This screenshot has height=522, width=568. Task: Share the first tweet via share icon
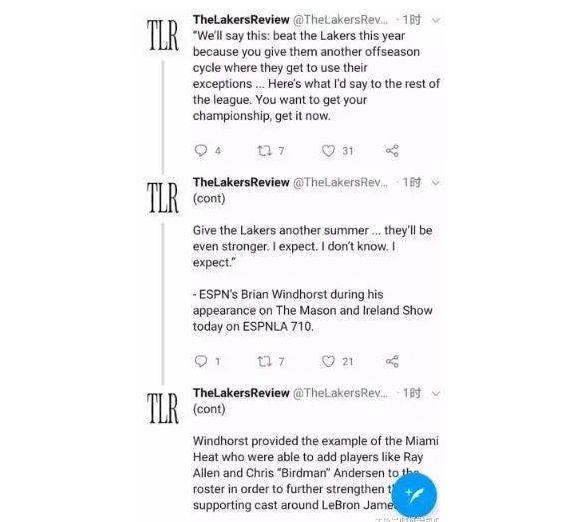pyautogui.click(x=392, y=150)
